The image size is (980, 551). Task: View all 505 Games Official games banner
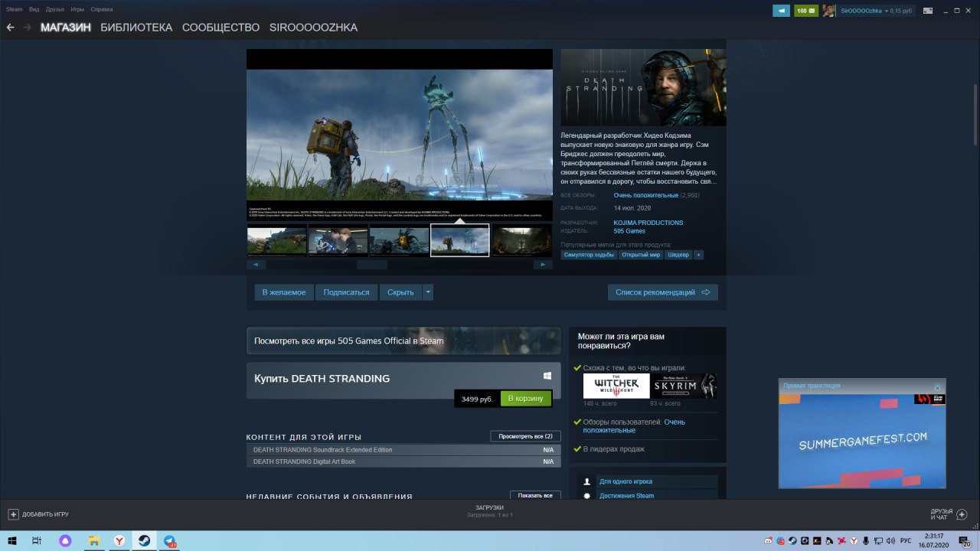coord(403,341)
